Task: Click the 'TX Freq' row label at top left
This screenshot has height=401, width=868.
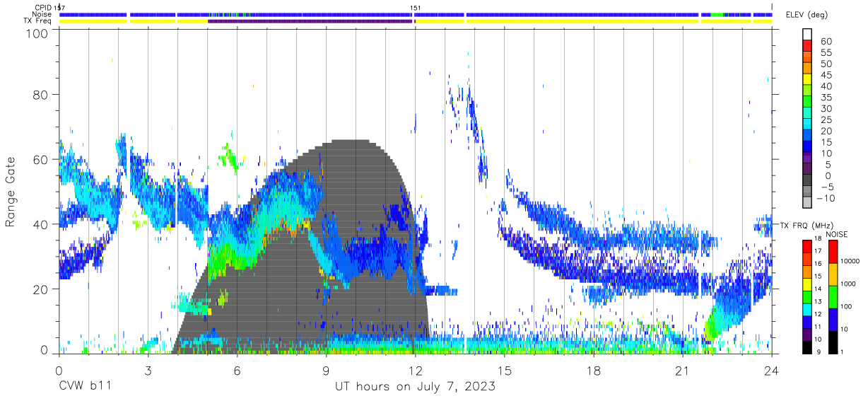Action: (37, 21)
